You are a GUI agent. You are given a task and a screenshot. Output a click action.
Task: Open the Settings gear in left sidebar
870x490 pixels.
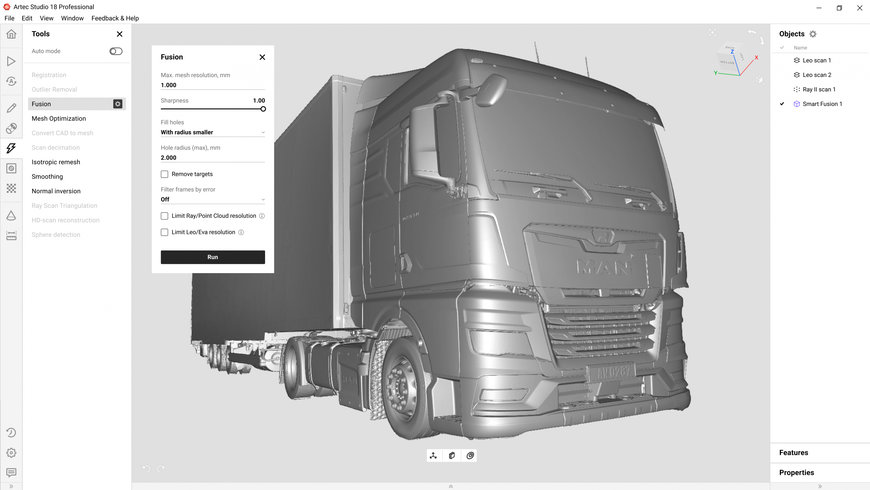pyautogui.click(x=11, y=453)
